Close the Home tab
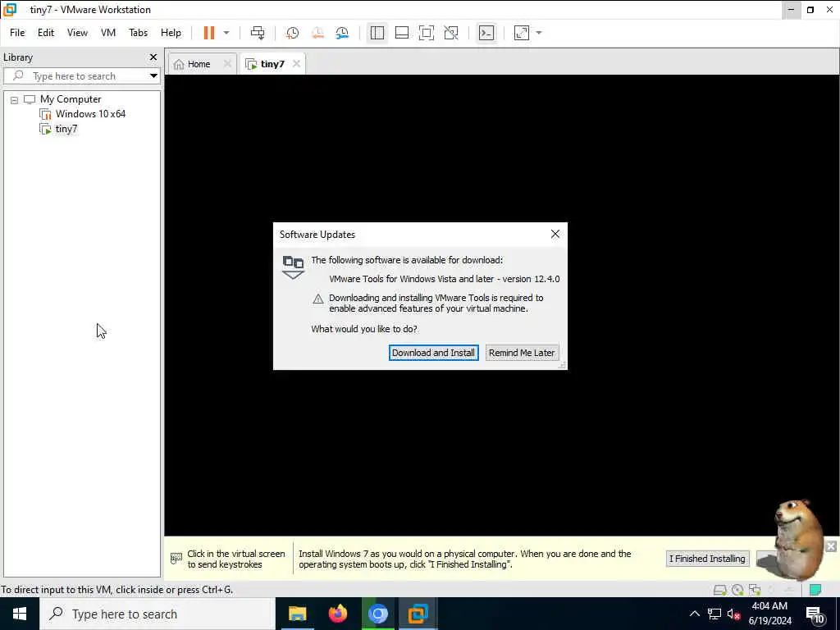The height and width of the screenshot is (630, 840). click(227, 64)
